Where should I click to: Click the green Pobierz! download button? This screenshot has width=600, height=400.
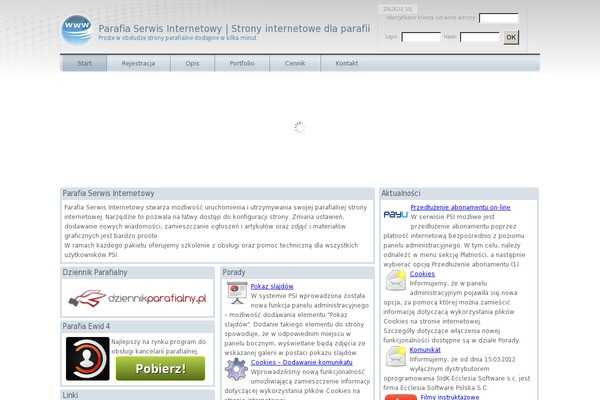pyautogui.click(x=160, y=369)
